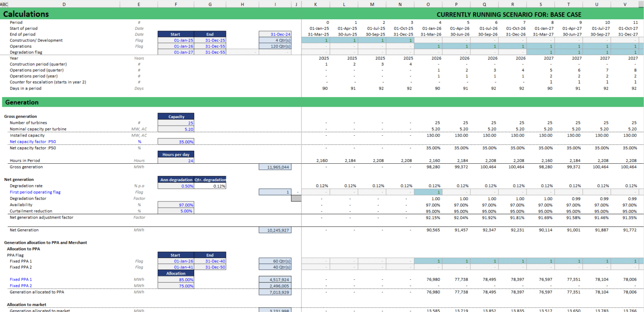Select the Gross generation total cell 11,965,044
The image size is (644, 312).
[x=275, y=167]
